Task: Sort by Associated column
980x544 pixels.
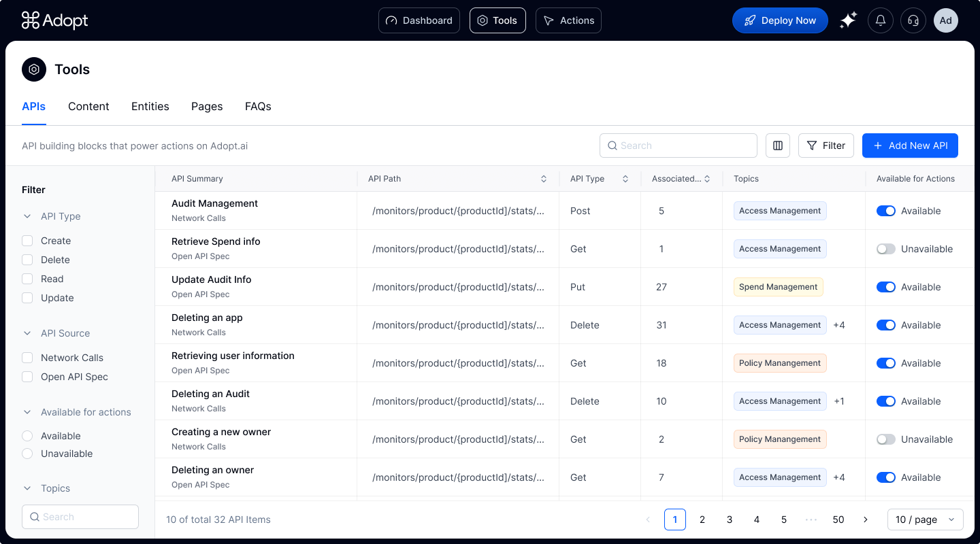Action: point(707,179)
